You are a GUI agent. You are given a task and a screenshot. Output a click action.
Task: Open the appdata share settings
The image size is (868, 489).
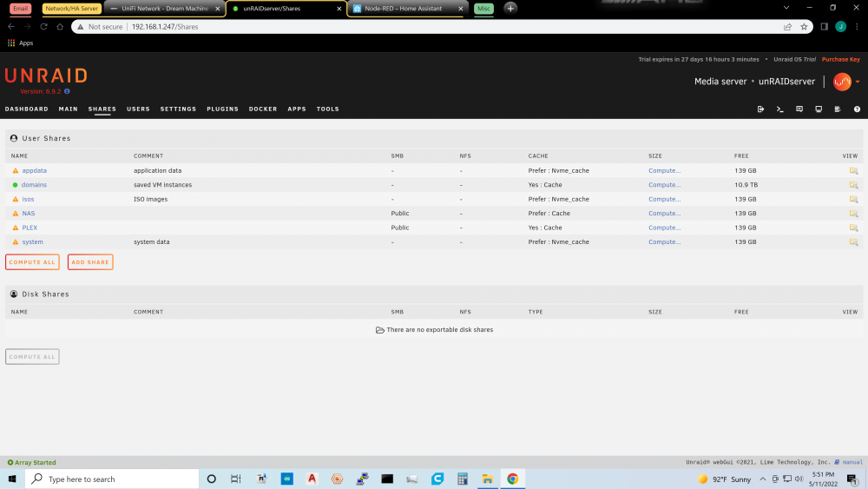tap(35, 170)
